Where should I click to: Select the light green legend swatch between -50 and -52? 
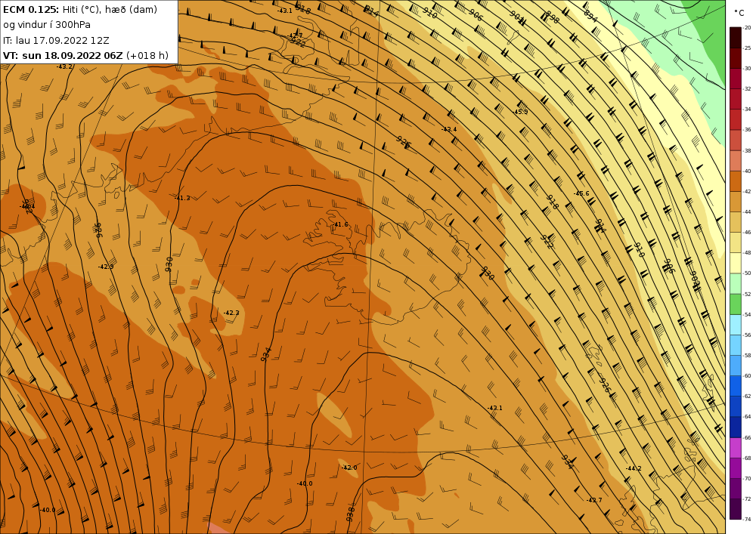[x=736, y=283]
